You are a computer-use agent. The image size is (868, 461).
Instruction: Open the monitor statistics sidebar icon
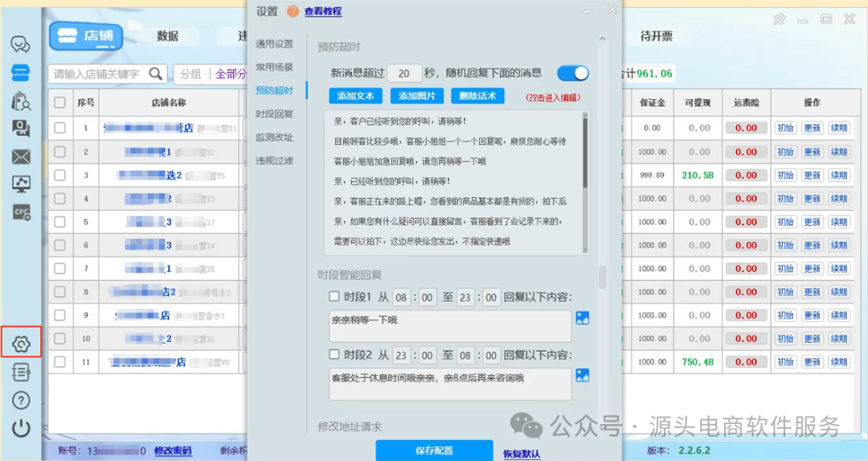pos(21,184)
